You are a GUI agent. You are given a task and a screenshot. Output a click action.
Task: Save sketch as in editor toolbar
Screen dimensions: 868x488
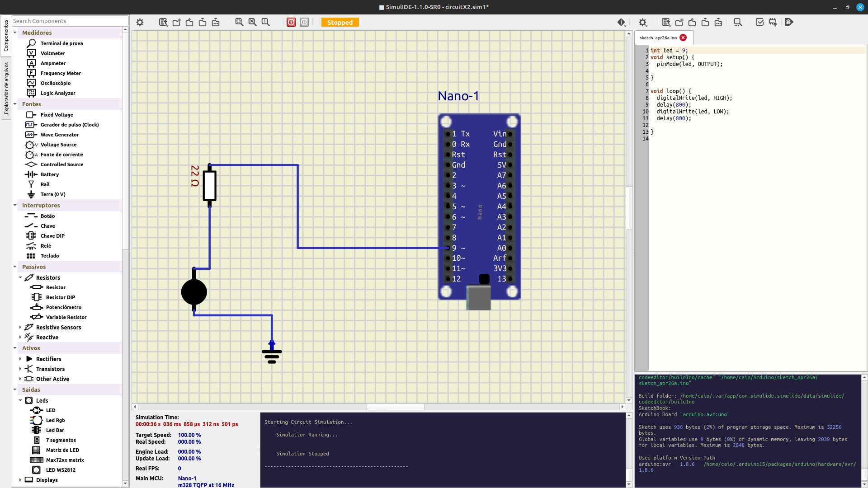pyautogui.click(x=718, y=22)
